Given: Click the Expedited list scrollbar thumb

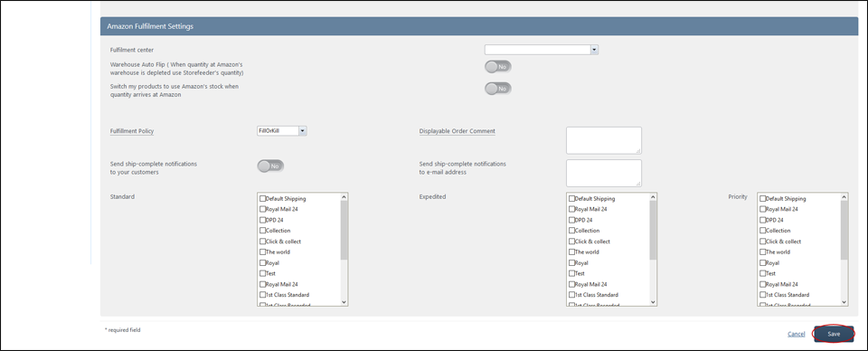Looking at the screenshot, I should (653, 231).
